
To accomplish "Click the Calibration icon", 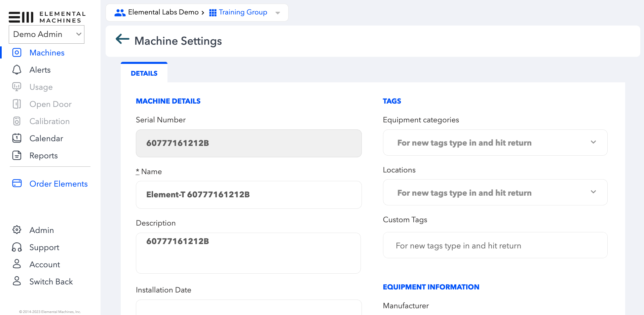I will pos(17,121).
